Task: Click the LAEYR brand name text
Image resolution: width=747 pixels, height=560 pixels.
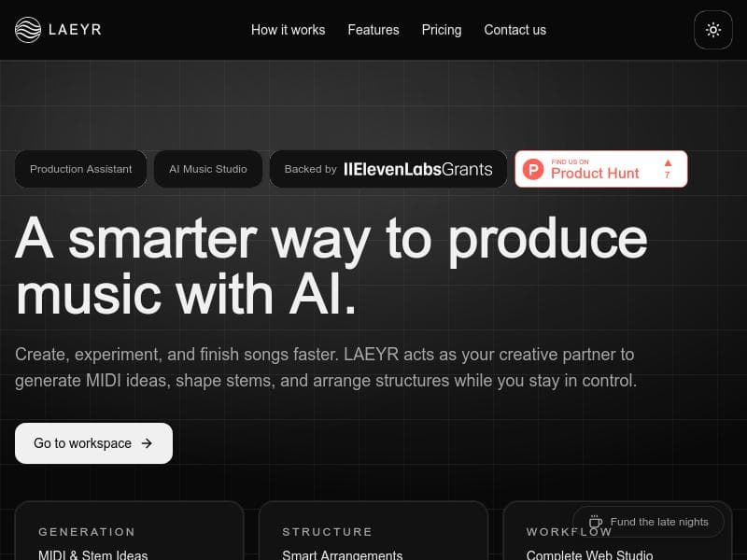Action: click(x=75, y=30)
